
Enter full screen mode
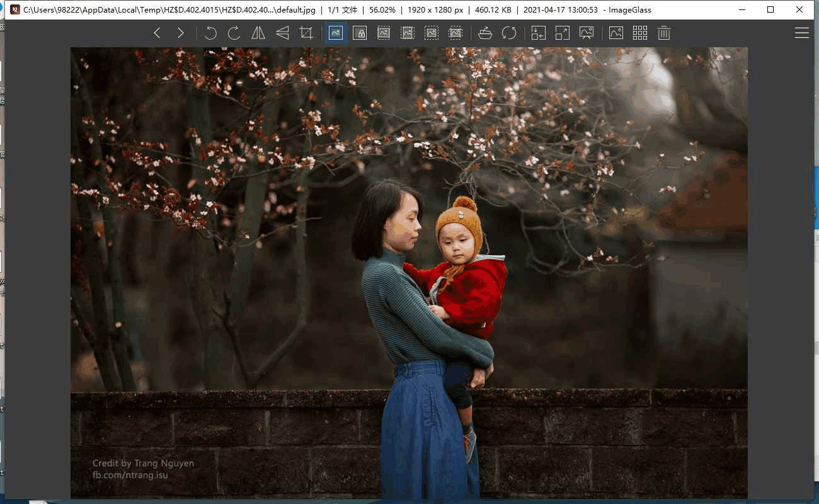(563, 33)
